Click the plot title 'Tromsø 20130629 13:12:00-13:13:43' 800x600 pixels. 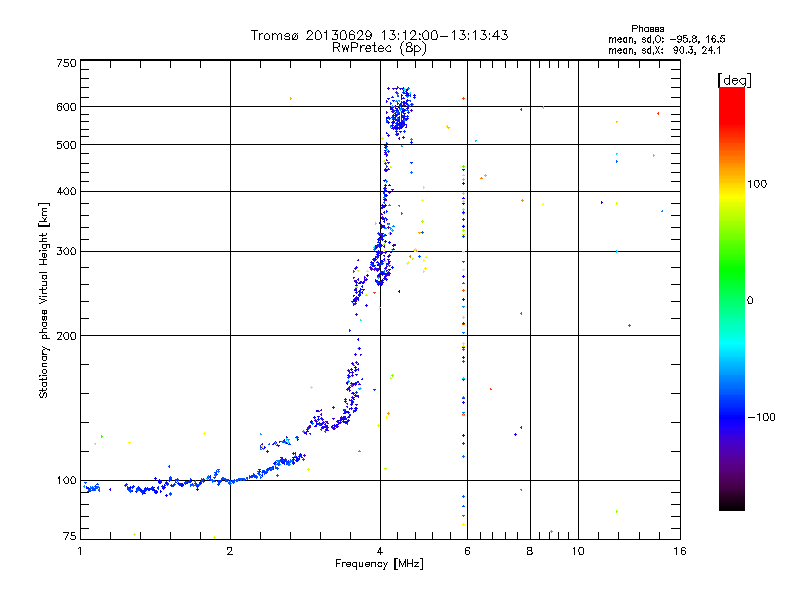pyautogui.click(x=379, y=35)
